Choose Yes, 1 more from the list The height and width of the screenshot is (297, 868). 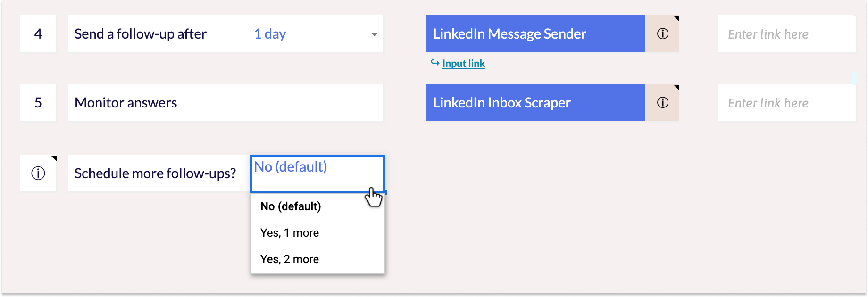(289, 232)
